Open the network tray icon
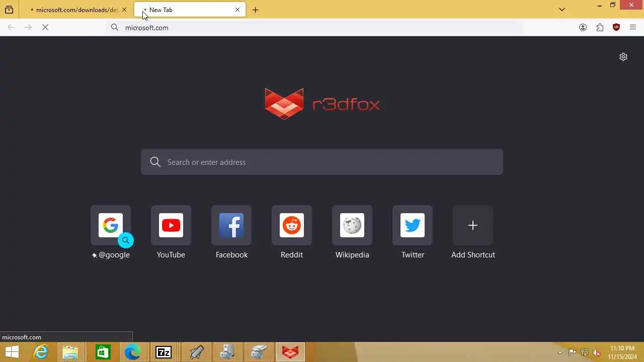Screen dimensions: 644x362 click(585, 352)
